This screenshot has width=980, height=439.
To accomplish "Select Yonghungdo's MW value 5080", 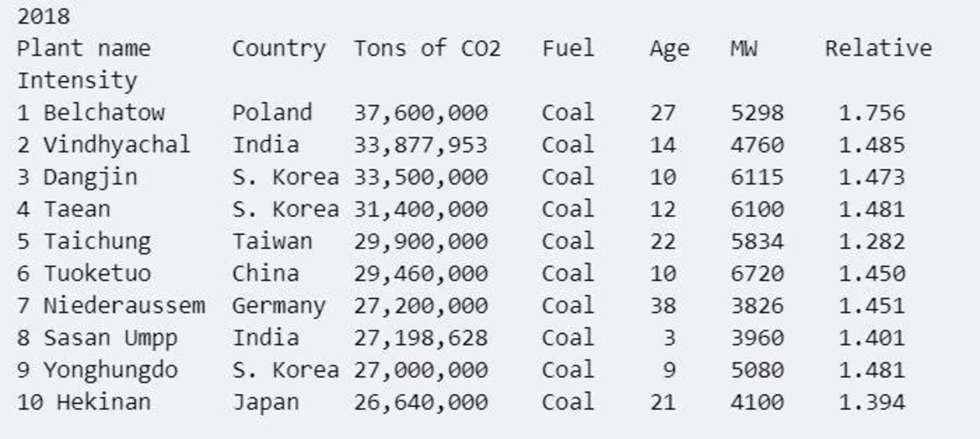I will [x=757, y=370].
